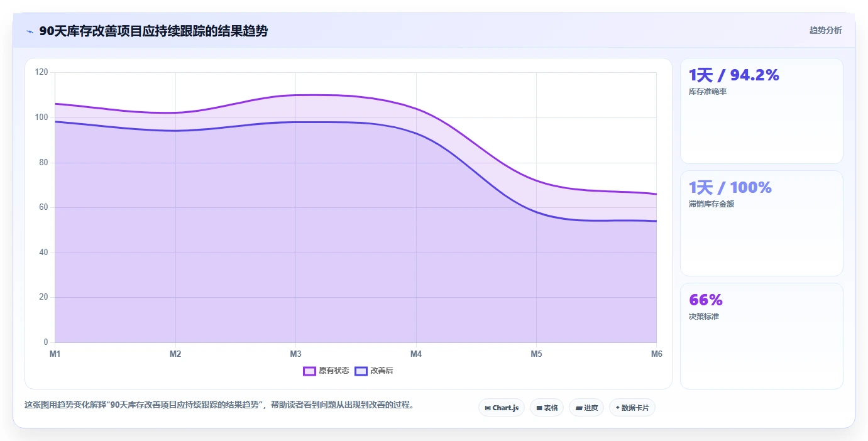Click the M5 x-axis label
The height and width of the screenshot is (441, 868).
point(536,354)
